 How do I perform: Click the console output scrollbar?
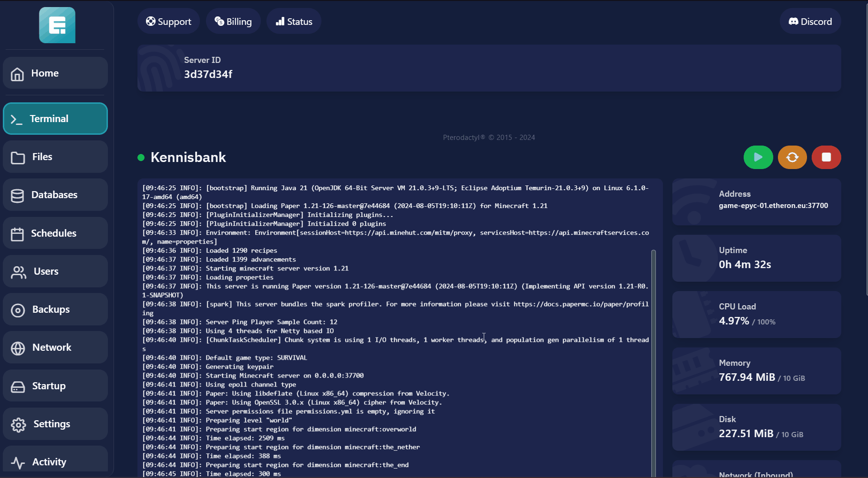[x=653, y=362]
